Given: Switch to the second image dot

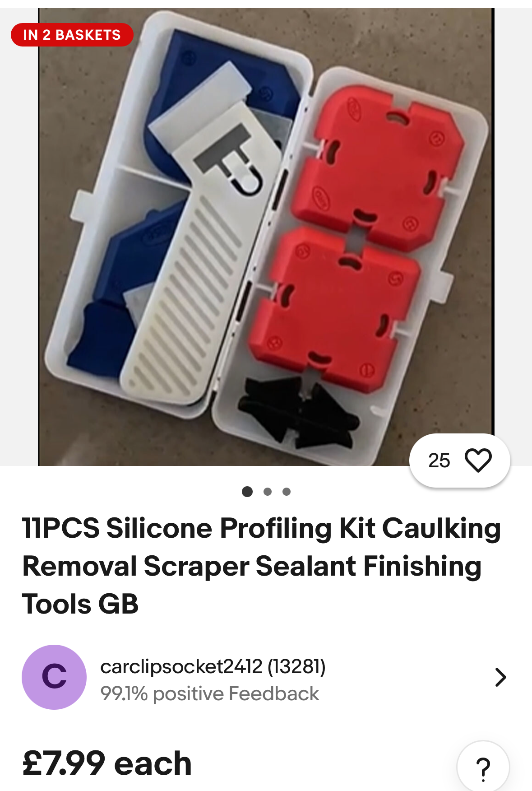Looking at the screenshot, I should (x=268, y=492).
